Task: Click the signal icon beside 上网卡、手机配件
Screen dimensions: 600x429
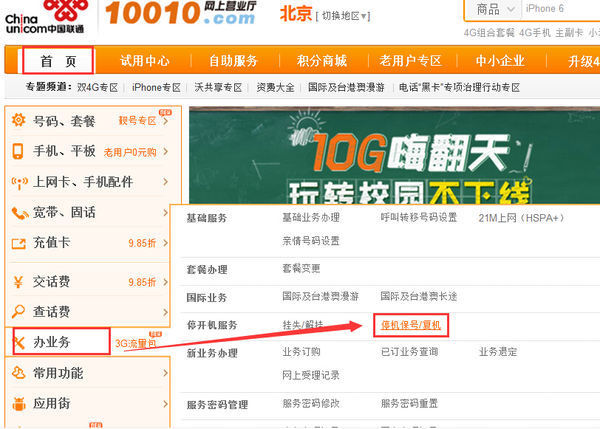Action: point(18,183)
